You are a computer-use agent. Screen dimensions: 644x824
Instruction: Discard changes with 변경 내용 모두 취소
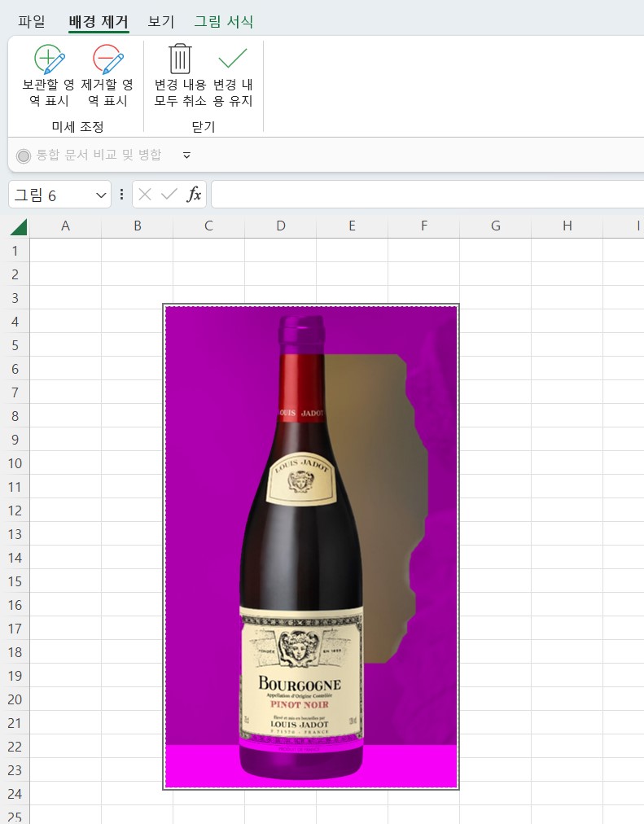click(180, 76)
